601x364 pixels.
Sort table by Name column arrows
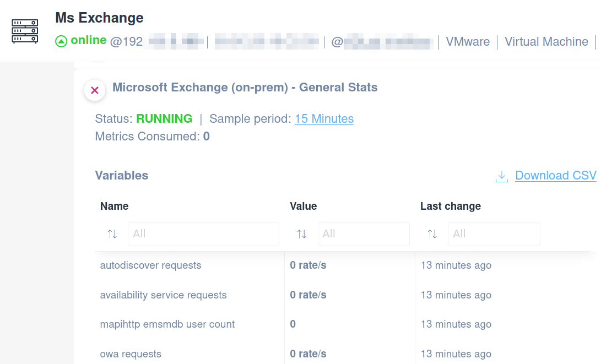click(x=112, y=233)
